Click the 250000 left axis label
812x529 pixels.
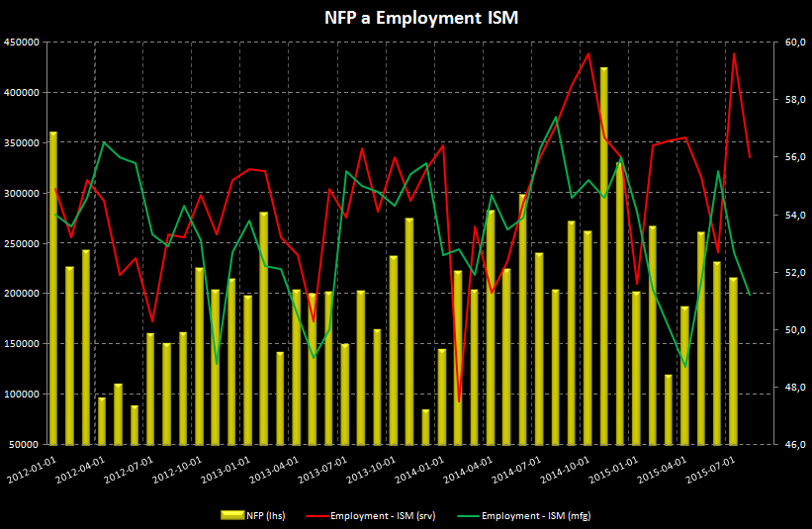21,243
